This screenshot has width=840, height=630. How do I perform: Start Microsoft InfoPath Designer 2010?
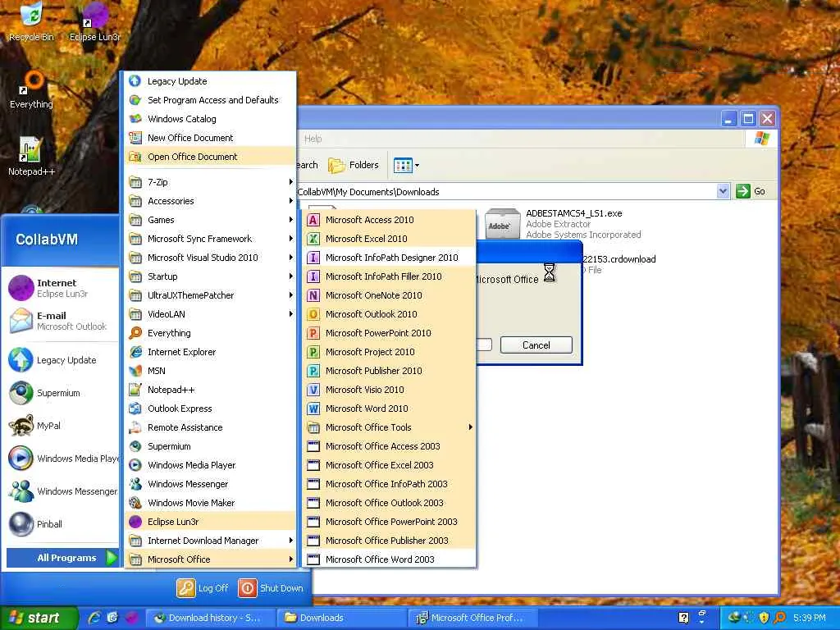(389, 257)
